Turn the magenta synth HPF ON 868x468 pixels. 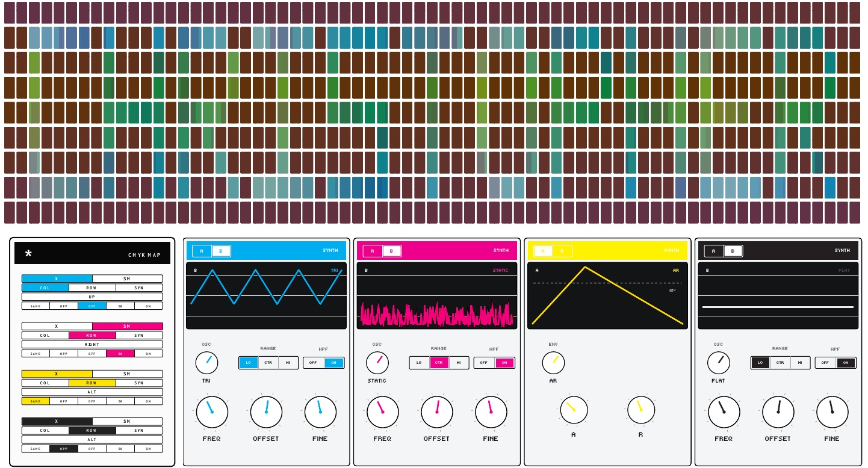click(504, 363)
